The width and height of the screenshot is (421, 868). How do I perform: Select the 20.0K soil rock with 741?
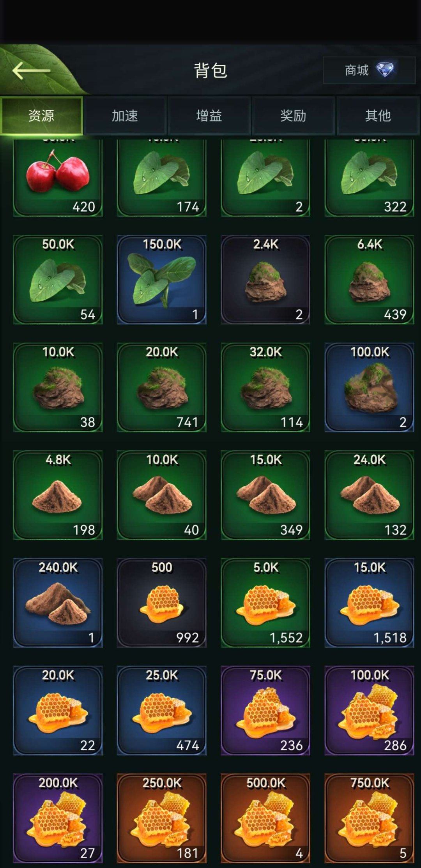(x=162, y=387)
